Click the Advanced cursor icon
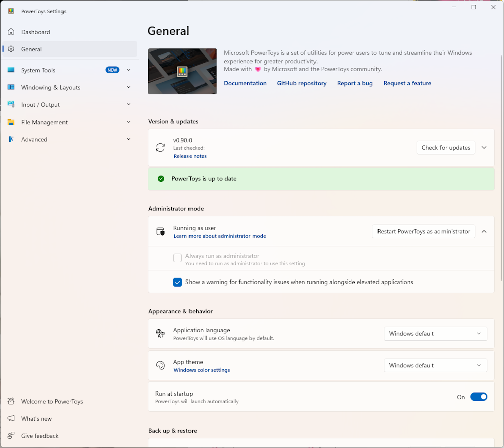This screenshot has height=448, width=504. [11, 139]
